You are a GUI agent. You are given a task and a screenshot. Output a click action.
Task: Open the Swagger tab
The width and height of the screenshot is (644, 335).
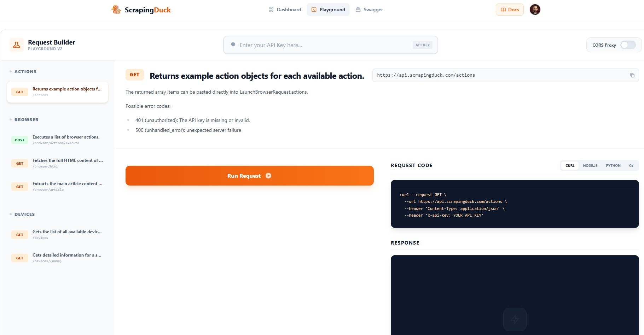click(x=369, y=10)
